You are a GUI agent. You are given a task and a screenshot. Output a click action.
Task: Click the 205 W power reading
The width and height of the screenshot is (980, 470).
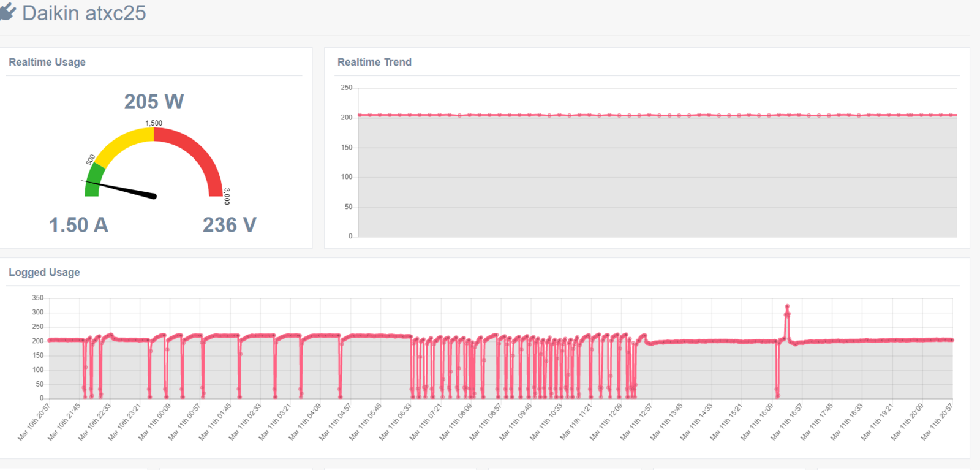(x=154, y=101)
